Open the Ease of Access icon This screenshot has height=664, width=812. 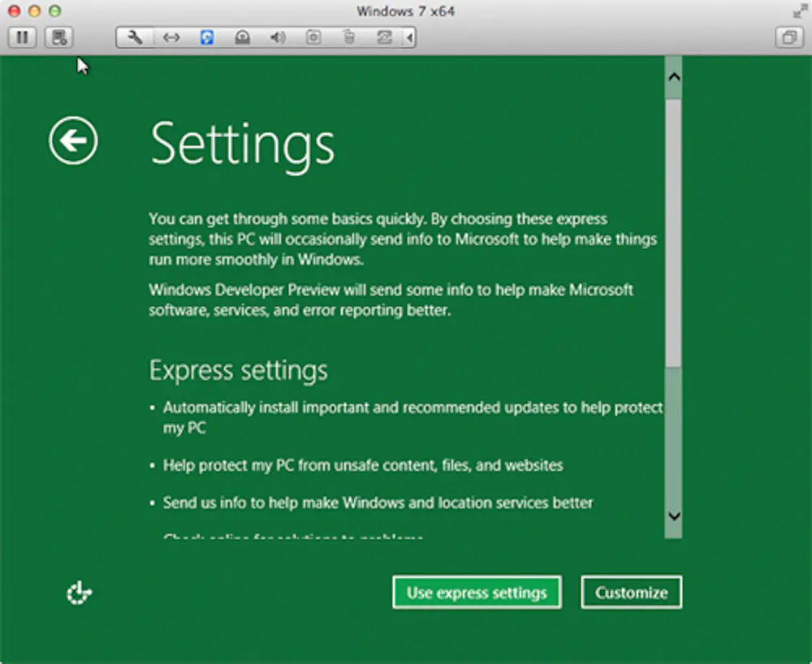click(79, 594)
